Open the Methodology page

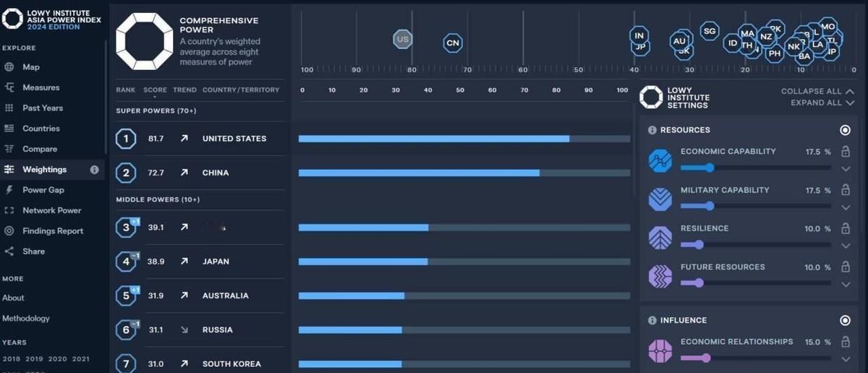click(26, 319)
